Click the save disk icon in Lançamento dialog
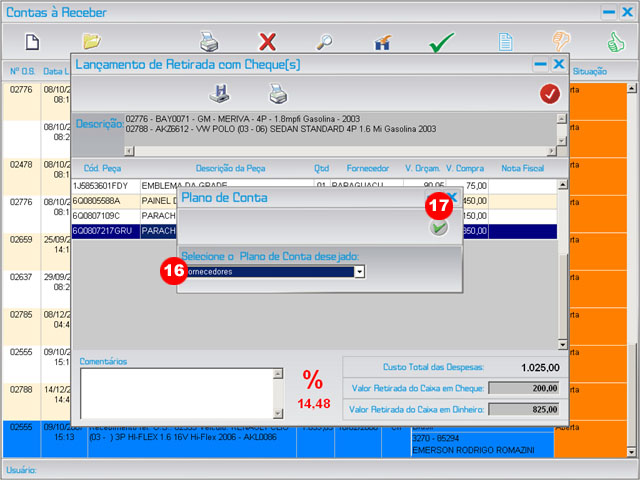The width and height of the screenshot is (640, 480). click(219, 93)
